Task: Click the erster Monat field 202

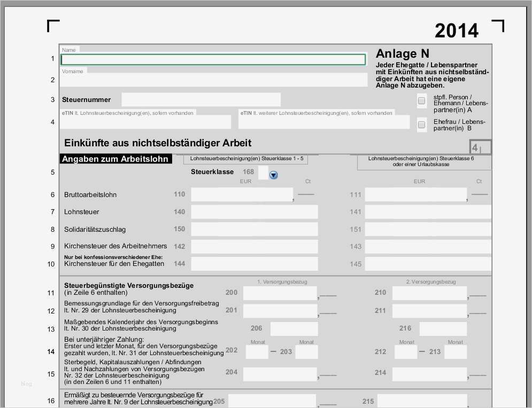Action: pyautogui.click(x=256, y=352)
